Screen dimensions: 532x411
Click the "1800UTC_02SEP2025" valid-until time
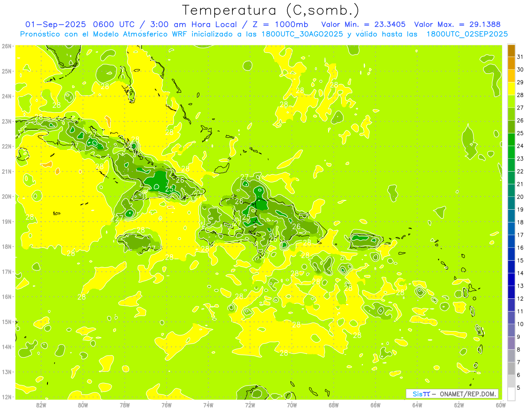[x=467, y=34]
